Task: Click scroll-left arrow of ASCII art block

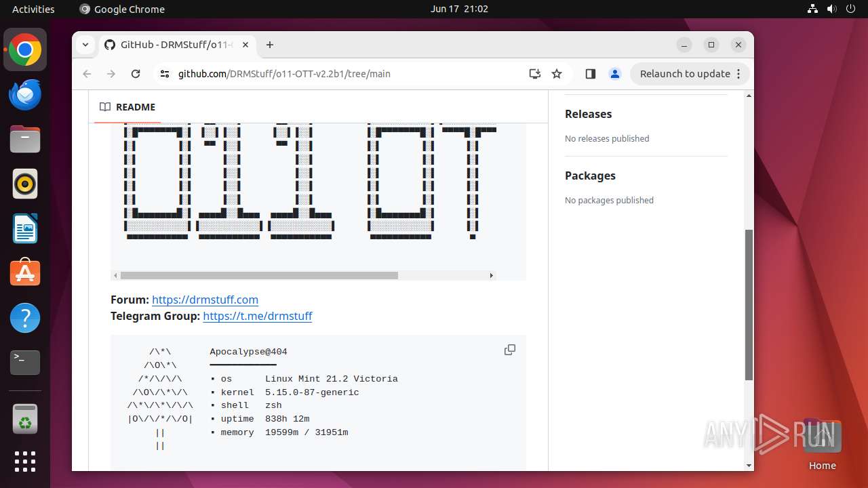Action: pyautogui.click(x=115, y=276)
